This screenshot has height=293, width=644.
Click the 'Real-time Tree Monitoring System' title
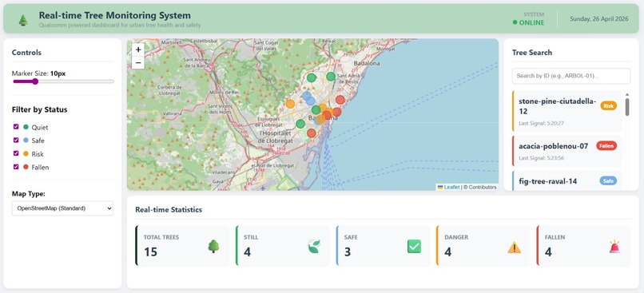click(x=114, y=15)
